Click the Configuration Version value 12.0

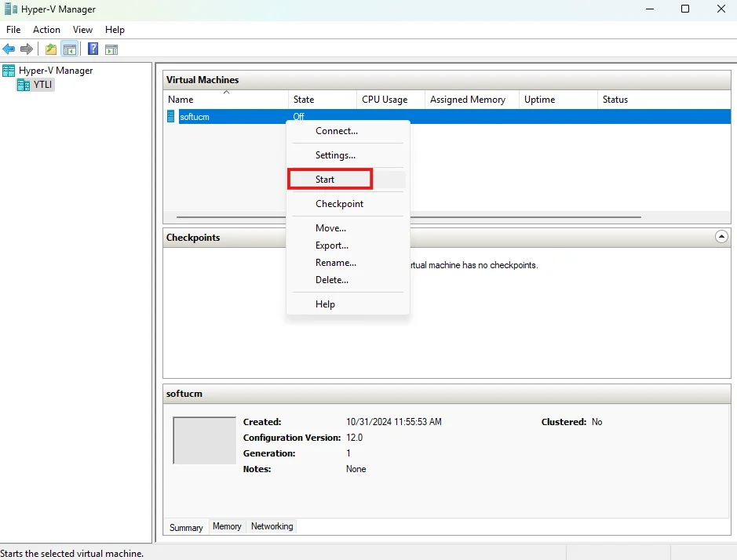tap(355, 438)
